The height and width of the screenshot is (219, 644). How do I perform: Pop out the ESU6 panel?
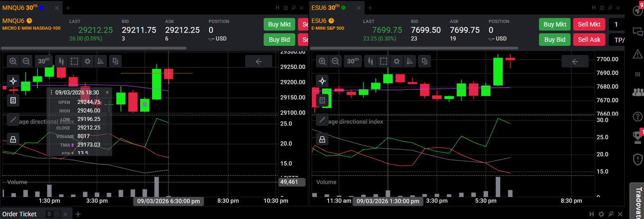tap(610, 8)
